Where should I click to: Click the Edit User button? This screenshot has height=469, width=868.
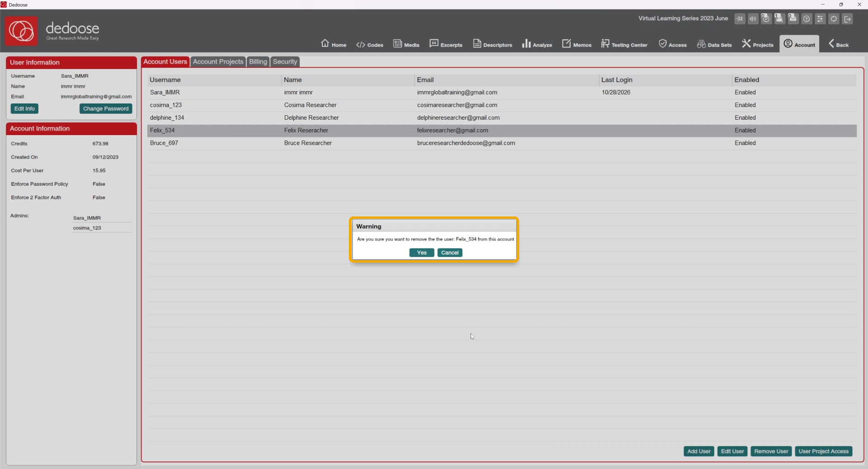click(732, 451)
